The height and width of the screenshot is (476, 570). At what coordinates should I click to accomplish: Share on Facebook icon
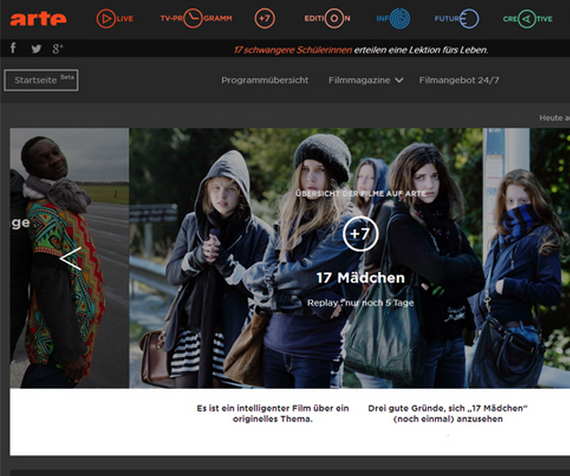point(13,48)
